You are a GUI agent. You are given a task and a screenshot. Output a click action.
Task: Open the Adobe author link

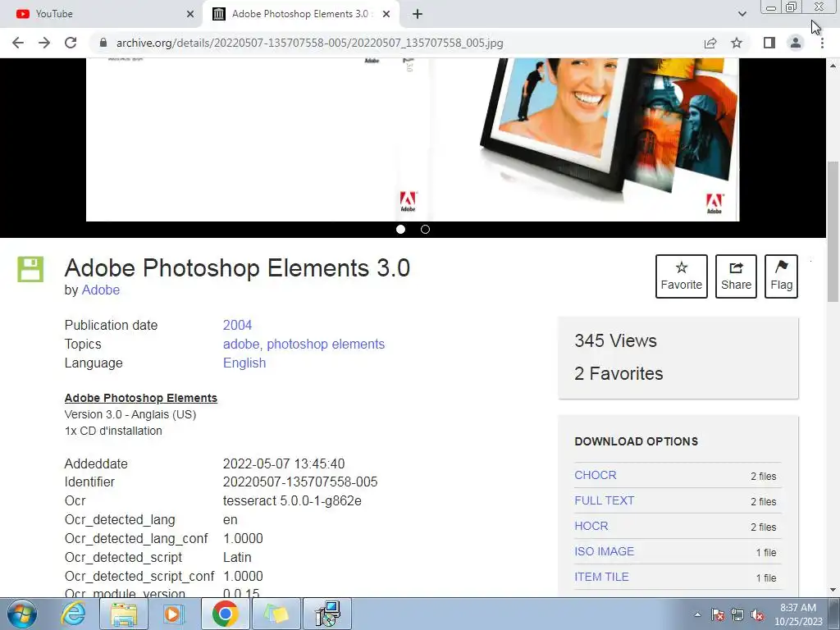click(101, 290)
